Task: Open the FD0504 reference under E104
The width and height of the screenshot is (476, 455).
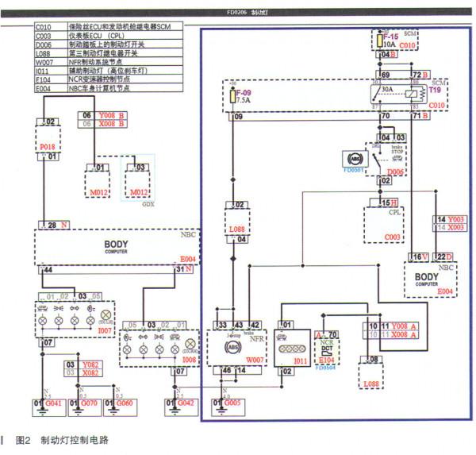Action: [x=326, y=368]
